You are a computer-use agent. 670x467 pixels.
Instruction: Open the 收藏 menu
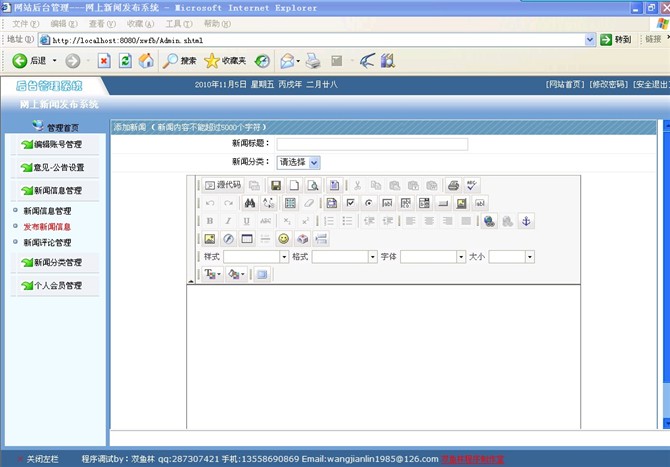[x=140, y=24]
